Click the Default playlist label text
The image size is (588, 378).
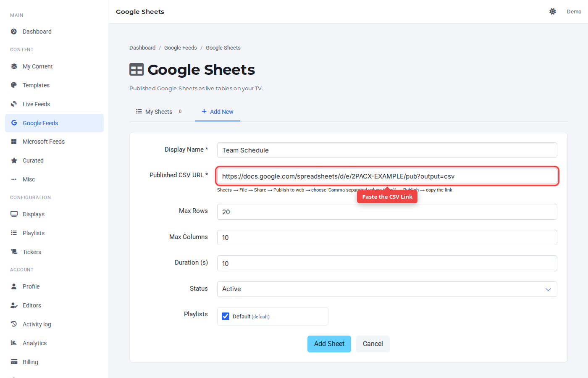coord(251,317)
